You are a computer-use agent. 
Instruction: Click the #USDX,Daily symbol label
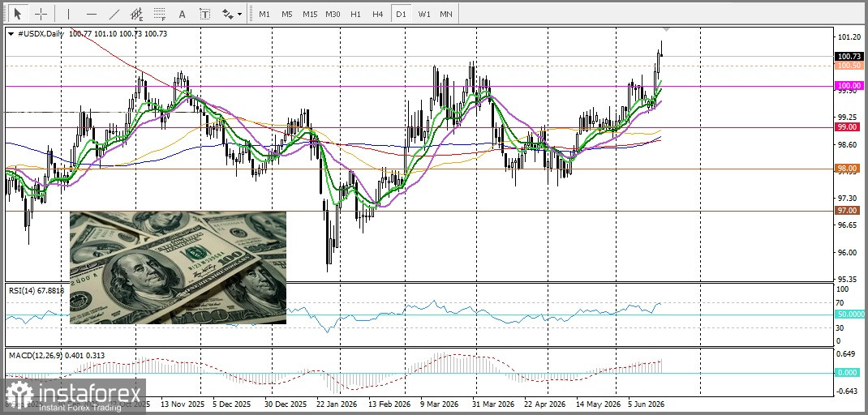(x=41, y=34)
